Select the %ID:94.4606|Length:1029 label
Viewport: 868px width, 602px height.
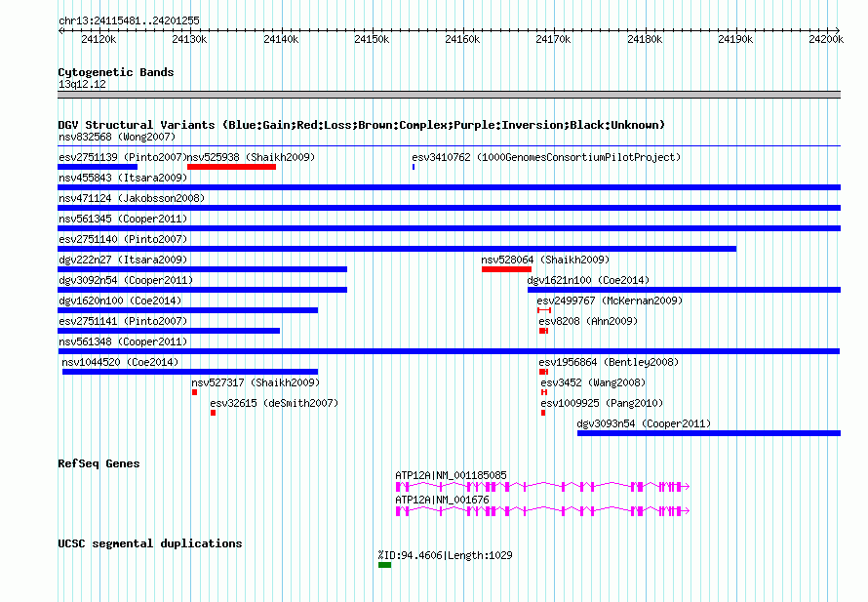tap(445, 555)
